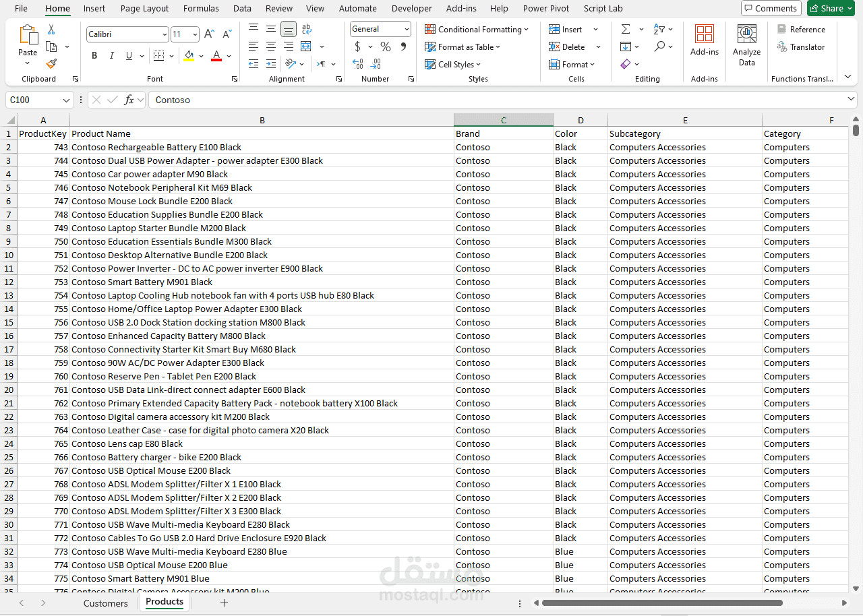Image resolution: width=863 pixels, height=616 pixels.
Task: Click the Orientation angled text icon
Action: [291, 64]
